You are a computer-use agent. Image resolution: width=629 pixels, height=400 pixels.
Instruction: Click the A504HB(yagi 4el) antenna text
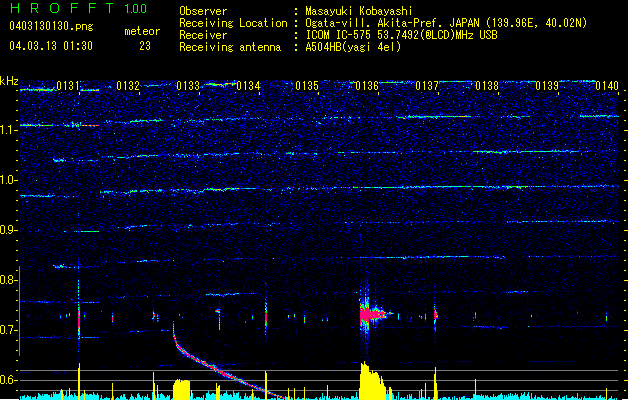[x=353, y=47]
